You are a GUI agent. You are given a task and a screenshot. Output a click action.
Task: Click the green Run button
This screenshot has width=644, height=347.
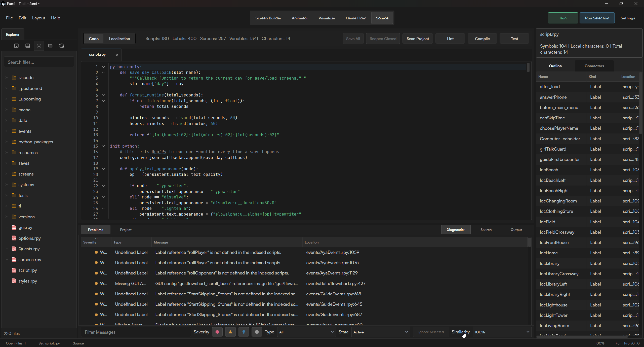[x=563, y=18]
